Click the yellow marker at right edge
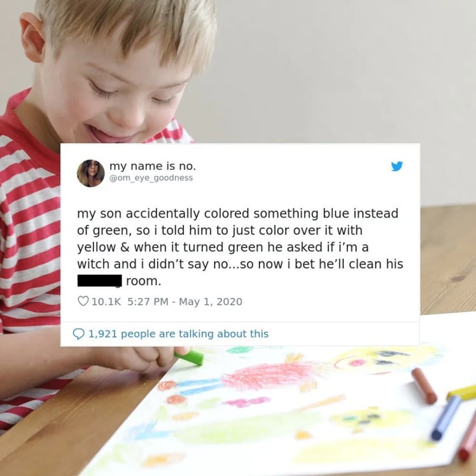The image size is (476, 476). (x=461, y=393)
